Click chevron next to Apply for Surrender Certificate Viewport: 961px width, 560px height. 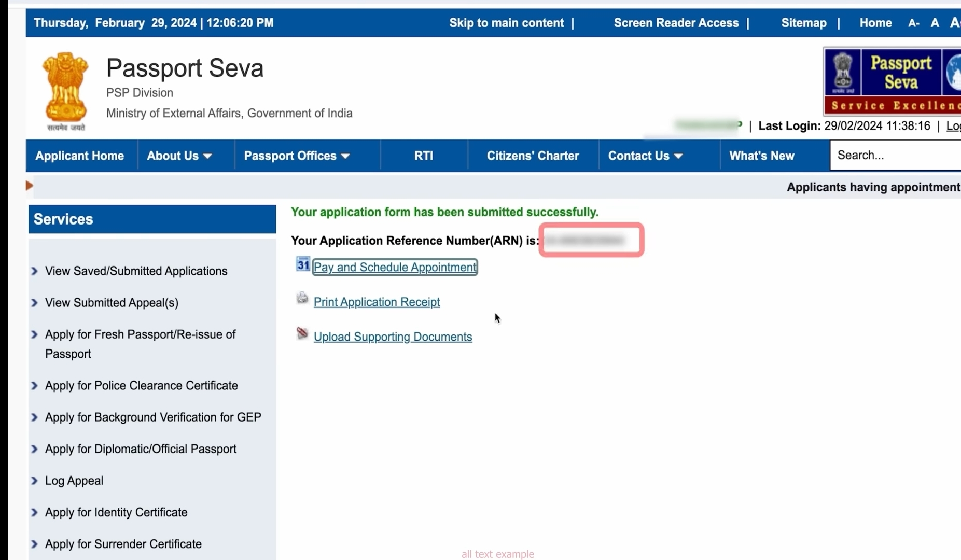click(35, 544)
